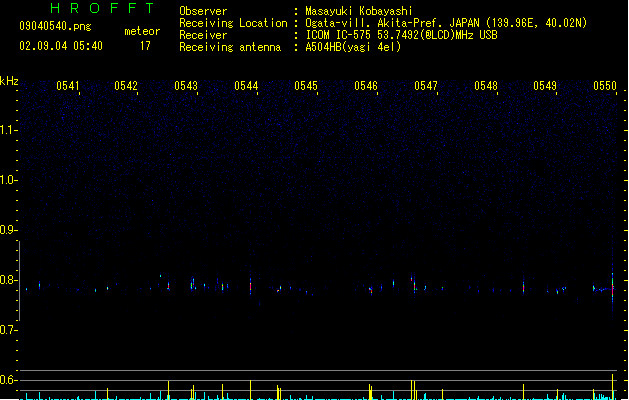Click the 0545 time marker
Screen dimensions: 629x400
coord(306,85)
